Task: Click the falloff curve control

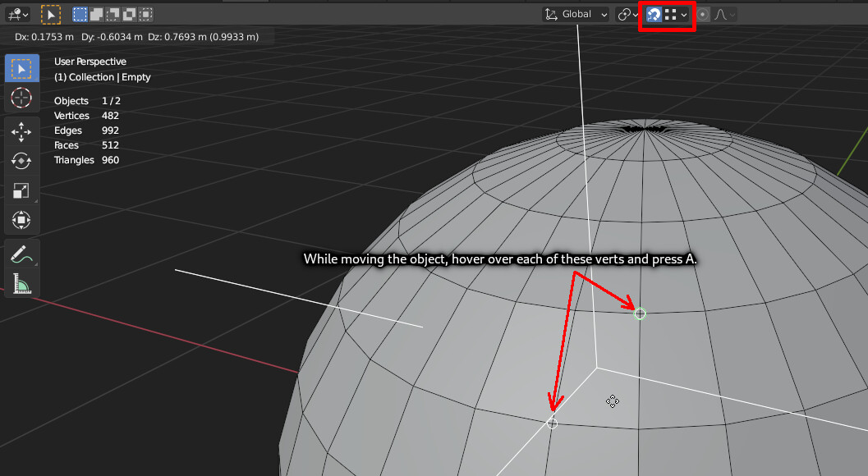Action: pyautogui.click(x=720, y=14)
